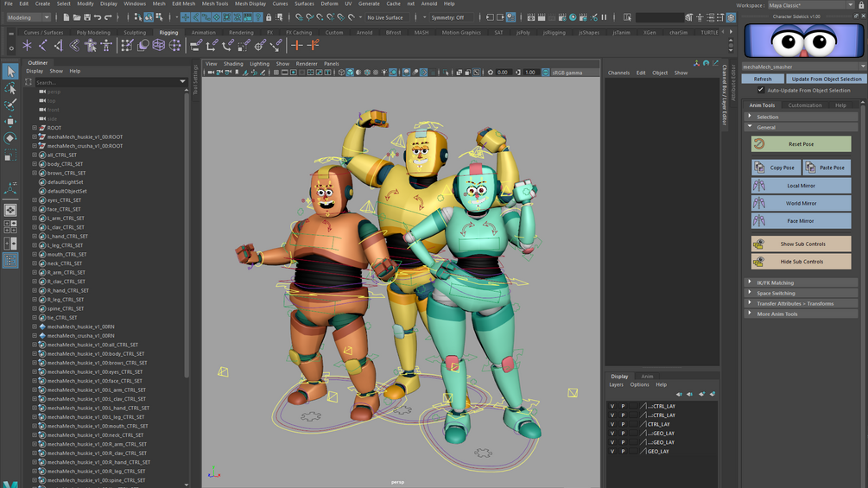Click the Paste Pose button

click(827, 167)
